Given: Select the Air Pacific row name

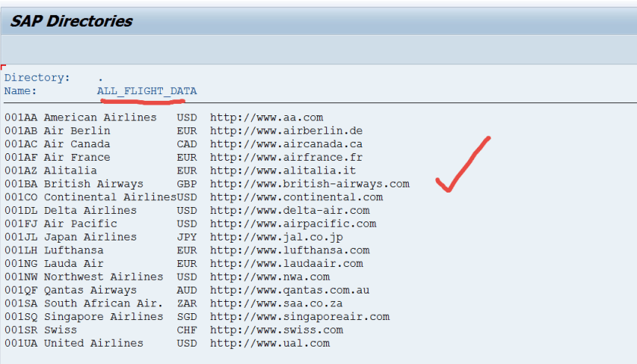Looking at the screenshot, I should [80, 224].
